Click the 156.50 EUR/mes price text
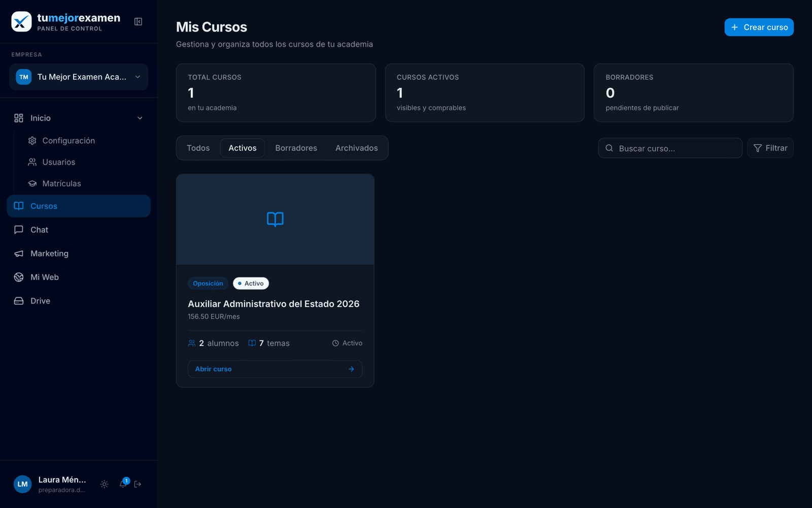This screenshot has height=508, width=812. click(214, 316)
